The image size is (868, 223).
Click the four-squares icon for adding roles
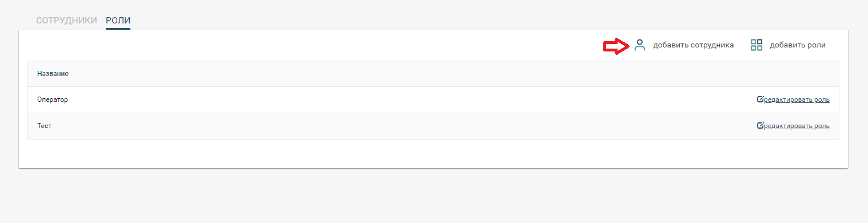(756, 45)
